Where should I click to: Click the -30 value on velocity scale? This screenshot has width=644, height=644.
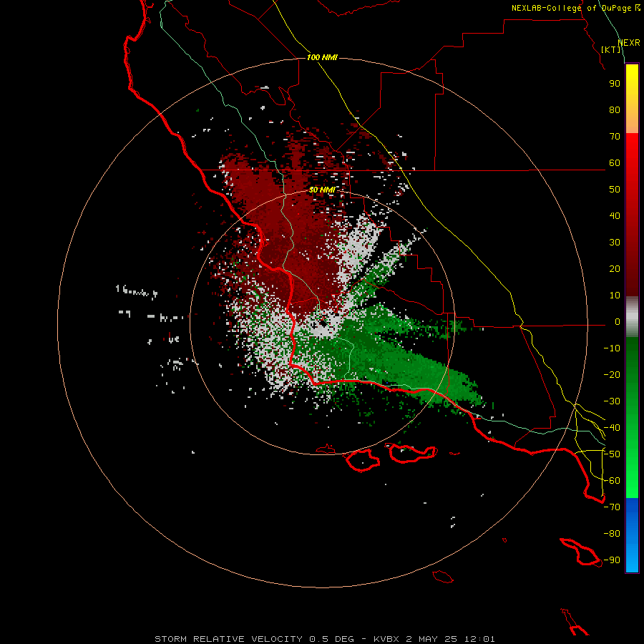coord(612,401)
